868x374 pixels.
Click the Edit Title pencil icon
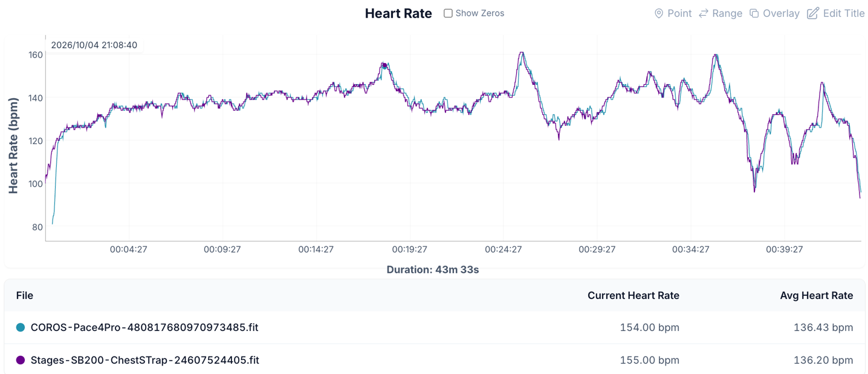pos(813,13)
